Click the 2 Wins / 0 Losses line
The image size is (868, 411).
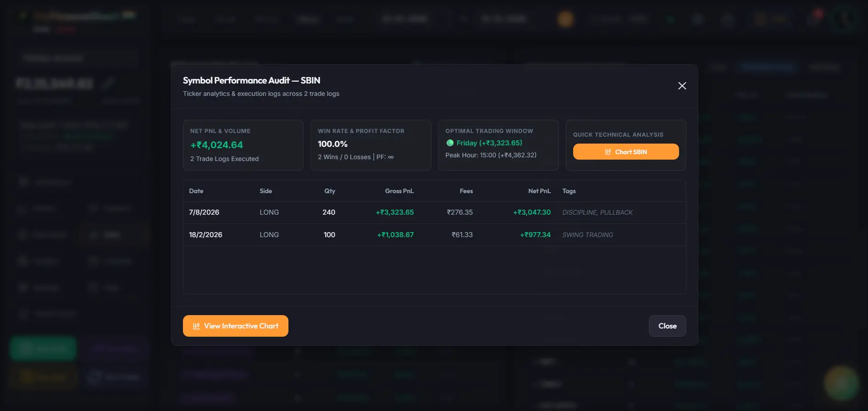click(355, 157)
